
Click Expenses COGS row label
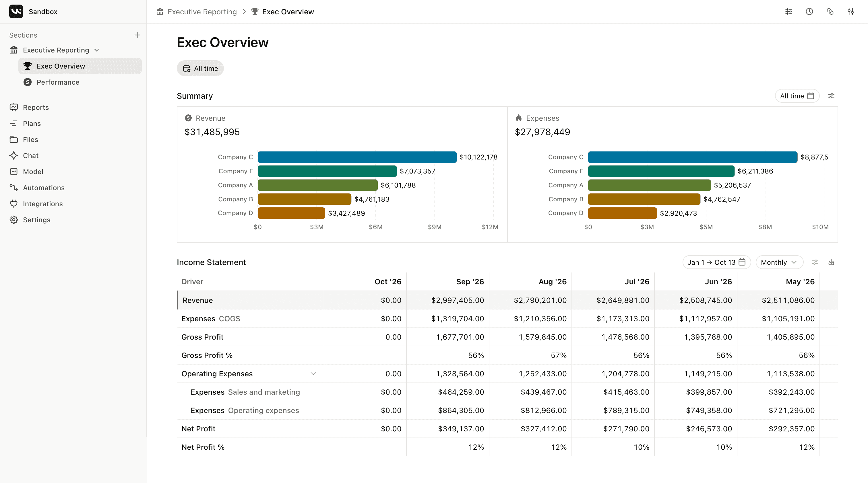[211, 319]
